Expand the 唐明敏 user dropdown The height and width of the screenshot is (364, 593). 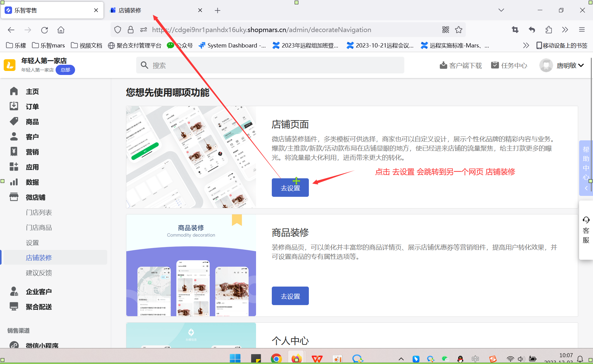tap(562, 65)
